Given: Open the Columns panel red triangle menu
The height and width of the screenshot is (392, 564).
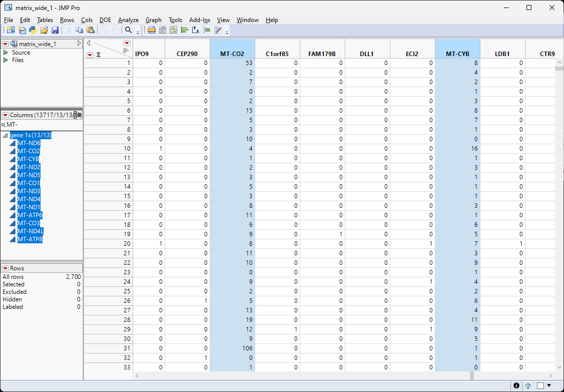Looking at the screenshot, I should [x=5, y=115].
